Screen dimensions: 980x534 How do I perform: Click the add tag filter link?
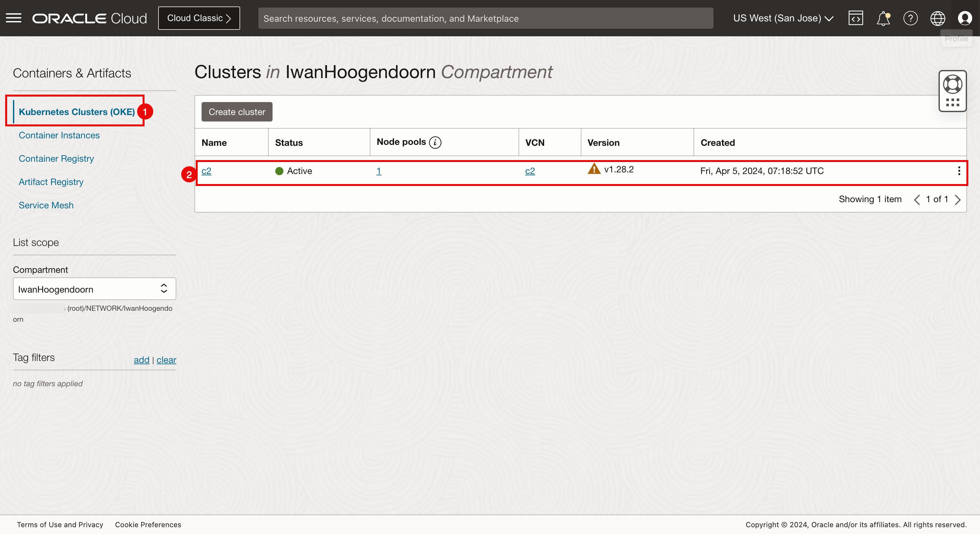coord(141,359)
